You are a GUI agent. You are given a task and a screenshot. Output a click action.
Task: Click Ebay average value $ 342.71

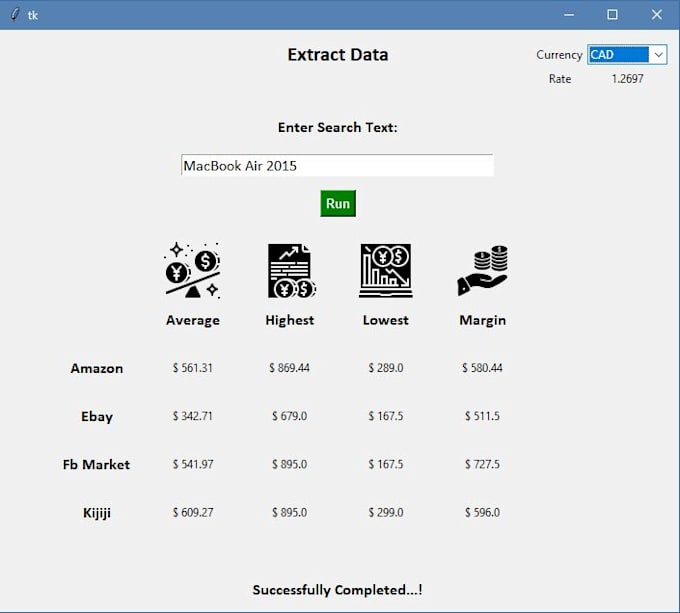[193, 416]
